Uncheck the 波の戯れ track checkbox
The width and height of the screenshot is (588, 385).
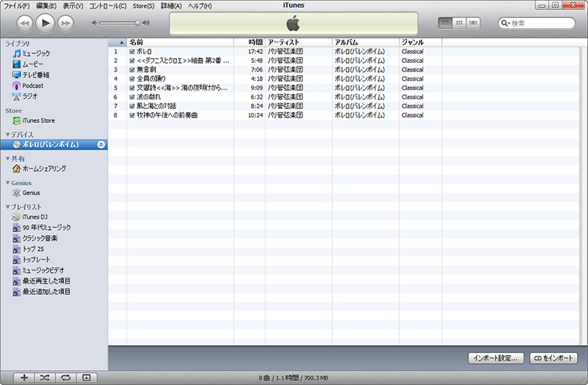coord(132,97)
